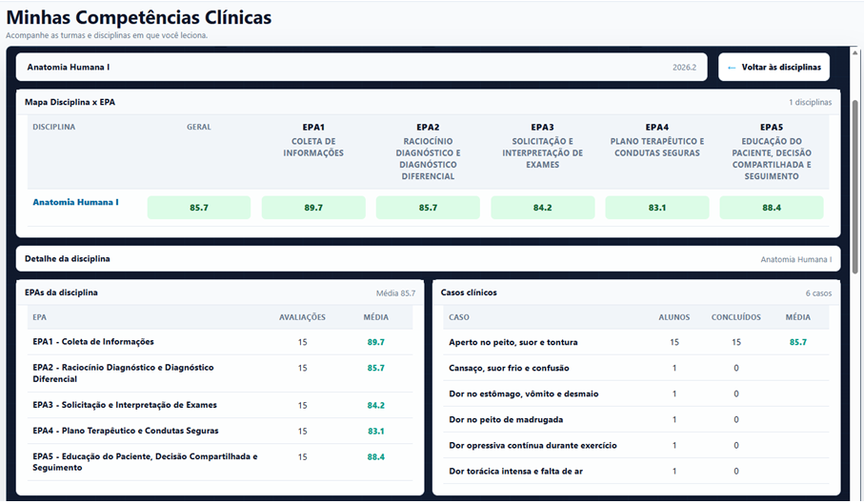The image size is (864, 504).
Task: Open the Anatomia Humana I discipline link
Action: tap(75, 202)
